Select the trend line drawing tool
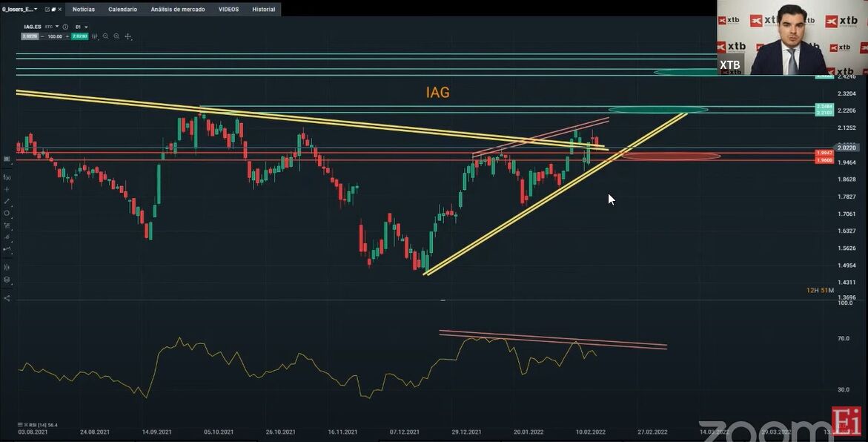 click(7, 201)
